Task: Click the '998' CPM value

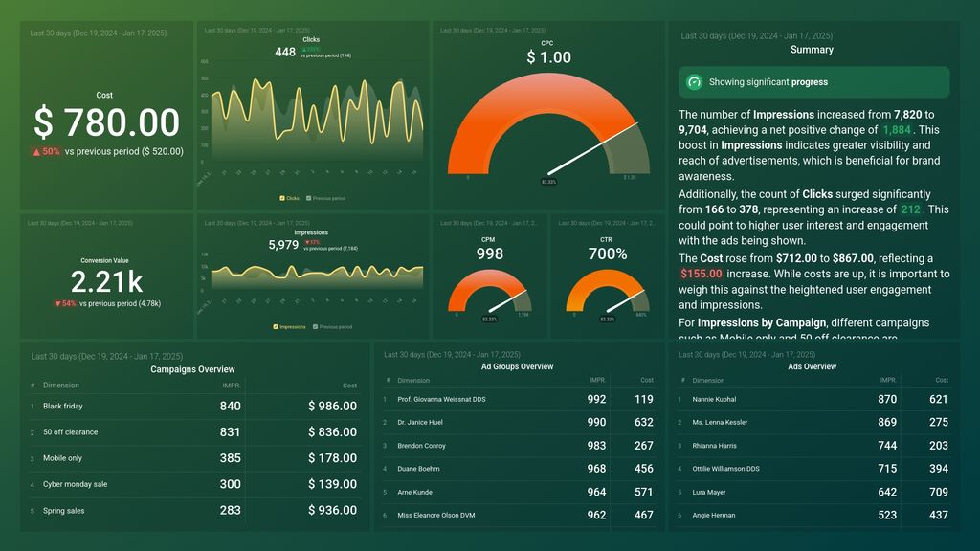Action: point(489,253)
